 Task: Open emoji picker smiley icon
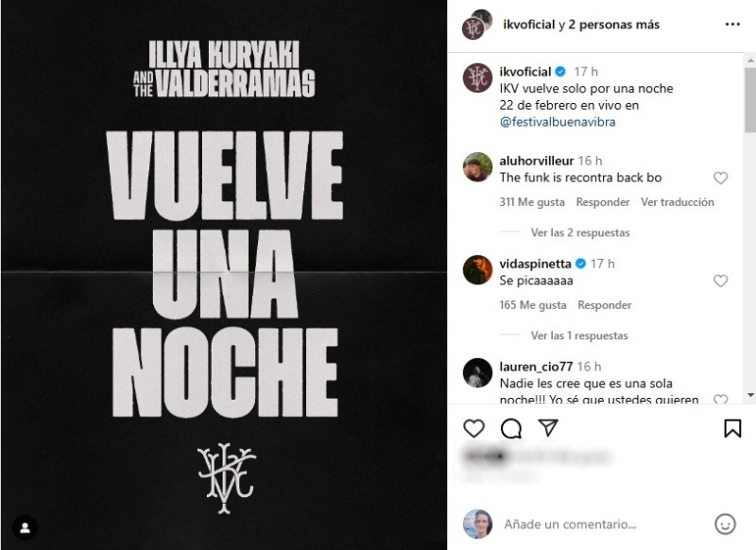click(x=725, y=524)
